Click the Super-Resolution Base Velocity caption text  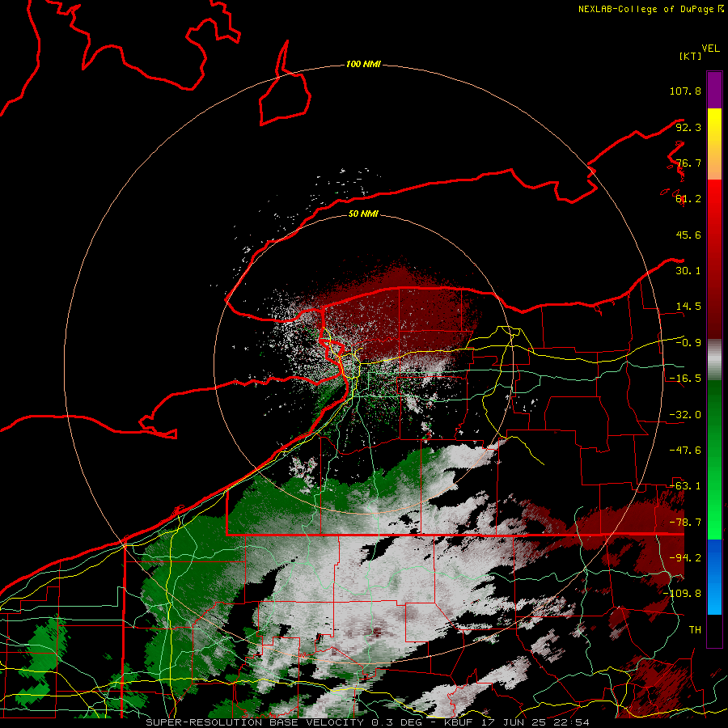tap(368, 722)
